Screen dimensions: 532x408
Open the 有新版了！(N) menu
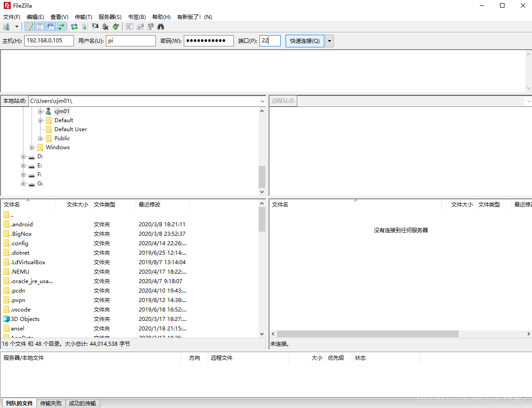[195, 17]
